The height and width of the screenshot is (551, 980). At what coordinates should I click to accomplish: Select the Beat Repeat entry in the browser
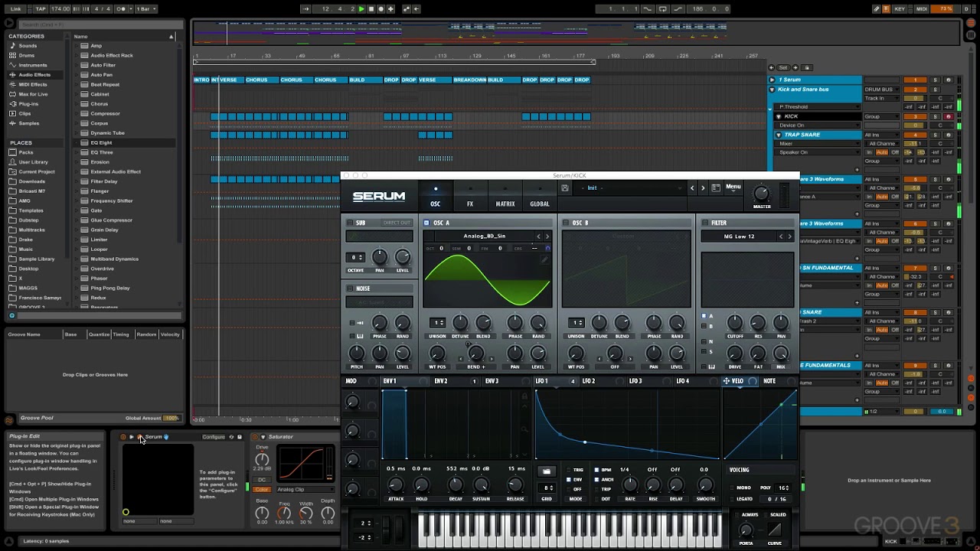coord(105,84)
